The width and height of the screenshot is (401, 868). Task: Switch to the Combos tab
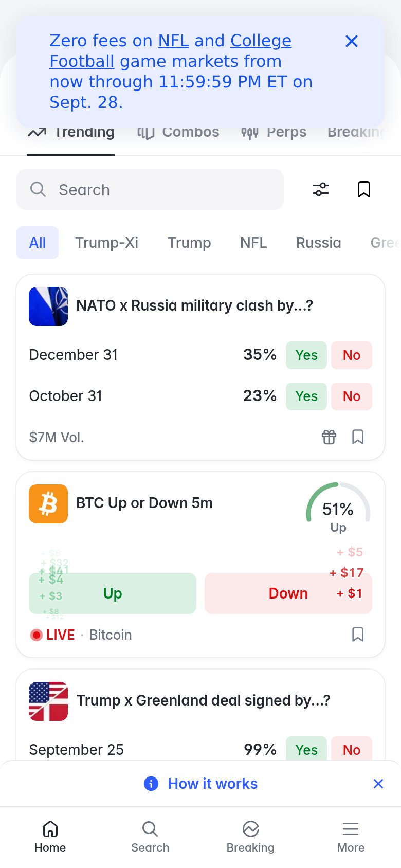(178, 132)
